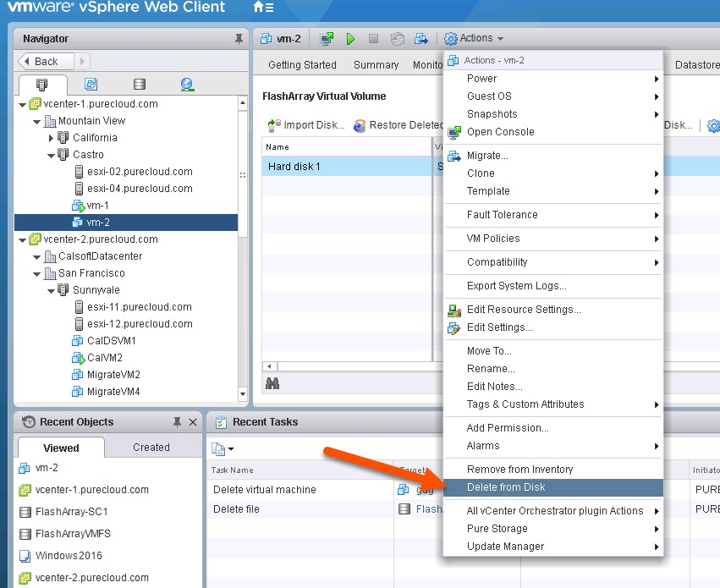This screenshot has height=588, width=720.
Task: Switch to Hosts and Clusters view icon
Action: click(x=41, y=85)
